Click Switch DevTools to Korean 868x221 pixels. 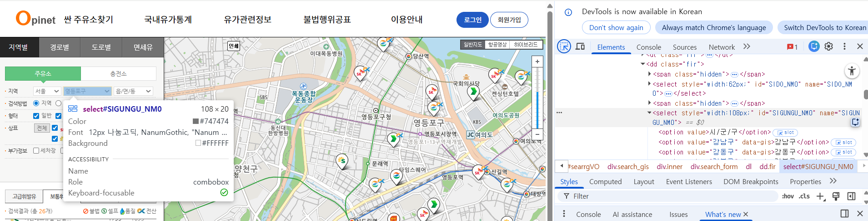tap(823, 27)
